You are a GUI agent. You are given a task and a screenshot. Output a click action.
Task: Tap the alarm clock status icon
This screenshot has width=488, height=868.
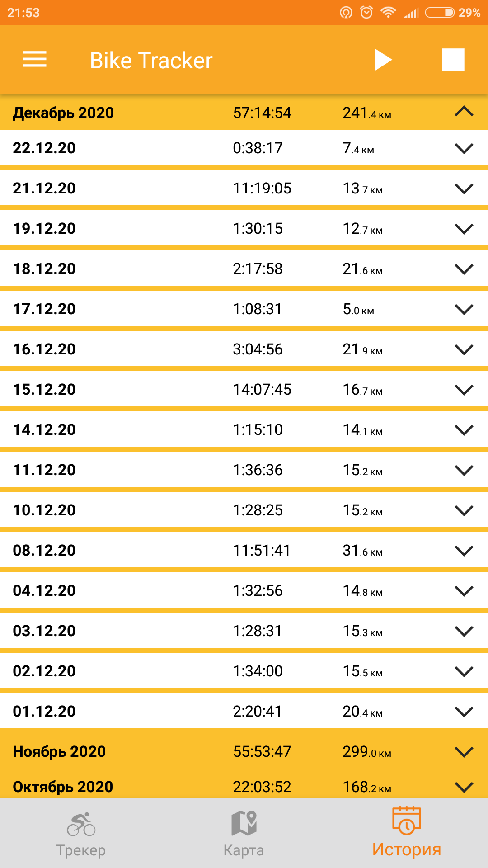point(366,12)
